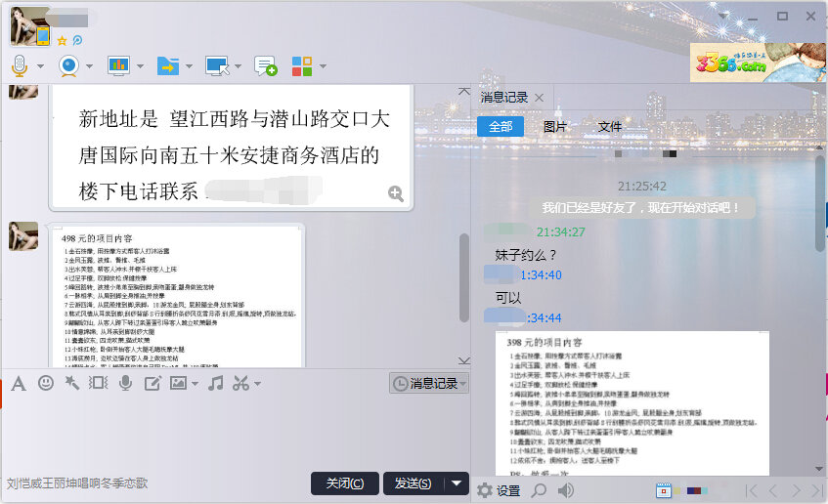Open 设置 settings in message records
Viewport: 828px width, 504px height.
click(x=499, y=490)
